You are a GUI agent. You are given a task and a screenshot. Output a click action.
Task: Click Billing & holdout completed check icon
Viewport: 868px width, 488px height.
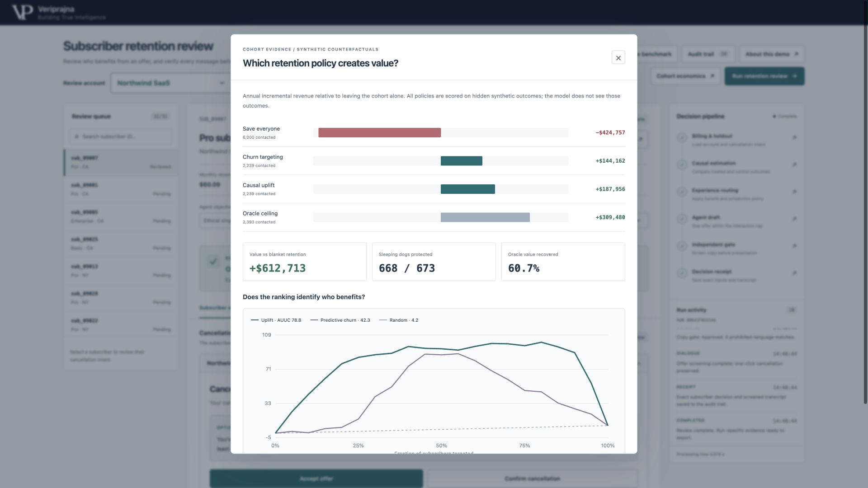click(682, 137)
